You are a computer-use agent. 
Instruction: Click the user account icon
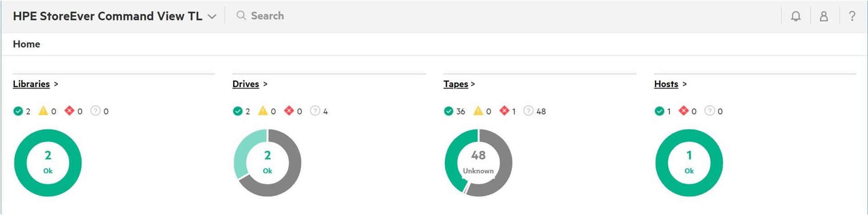click(x=824, y=16)
